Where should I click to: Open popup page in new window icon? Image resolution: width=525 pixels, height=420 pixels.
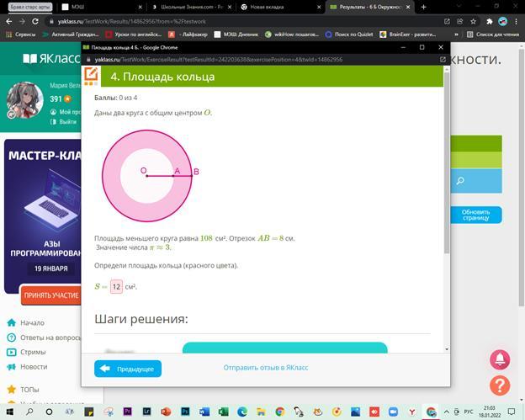pos(443,59)
